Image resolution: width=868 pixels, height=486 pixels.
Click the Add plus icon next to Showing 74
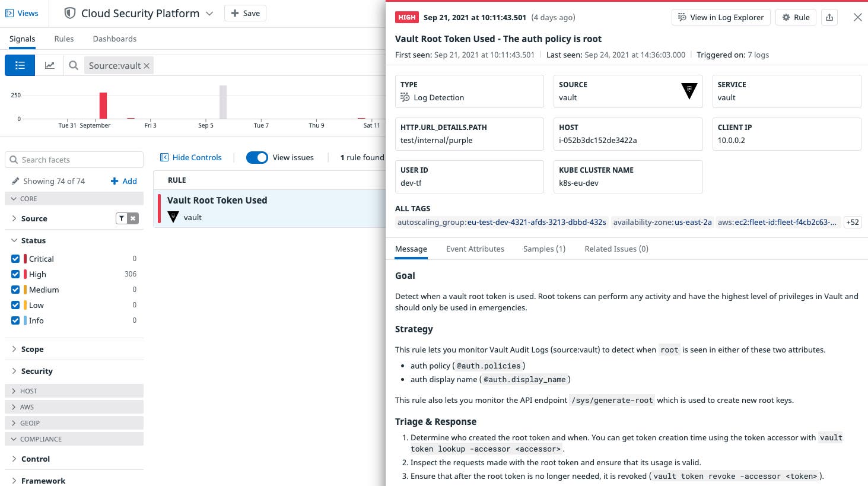pos(123,180)
